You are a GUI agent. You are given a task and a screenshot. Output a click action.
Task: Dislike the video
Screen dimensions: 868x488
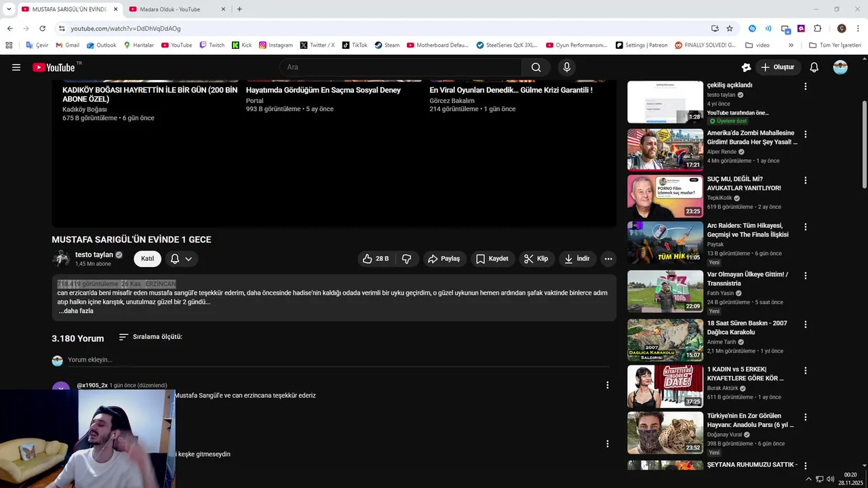407,258
